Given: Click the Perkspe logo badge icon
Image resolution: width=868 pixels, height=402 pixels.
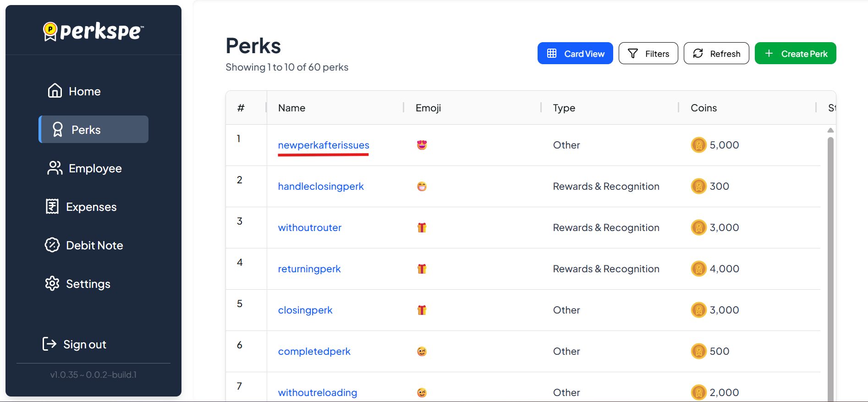Looking at the screenshot, I should tap(50, 31).
